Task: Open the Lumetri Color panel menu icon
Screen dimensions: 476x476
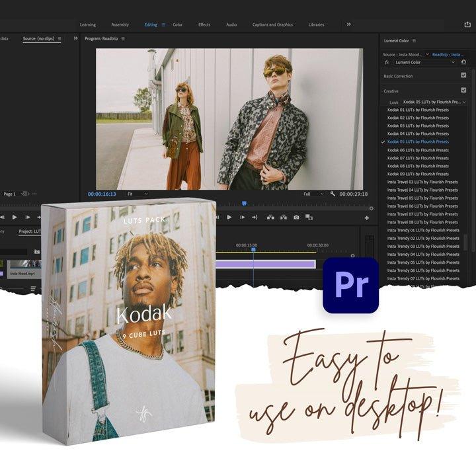Action: pyautogui.click(x=414, y=41)
